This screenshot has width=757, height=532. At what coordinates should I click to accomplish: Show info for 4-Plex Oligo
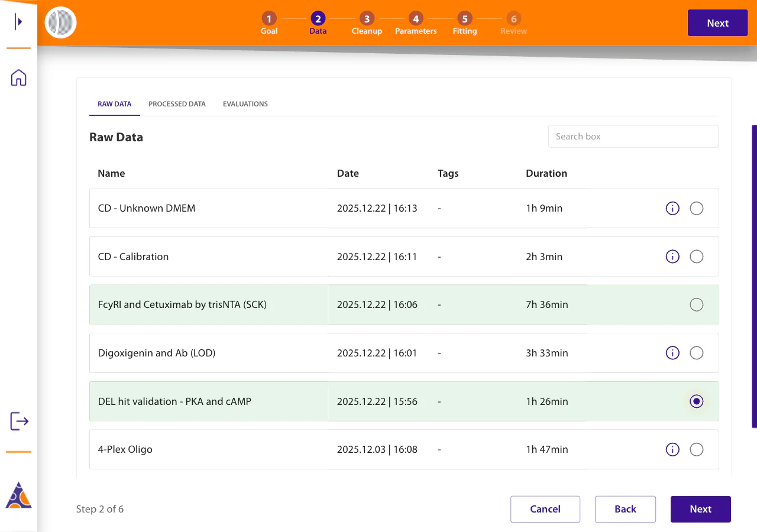tap(672, 449)
